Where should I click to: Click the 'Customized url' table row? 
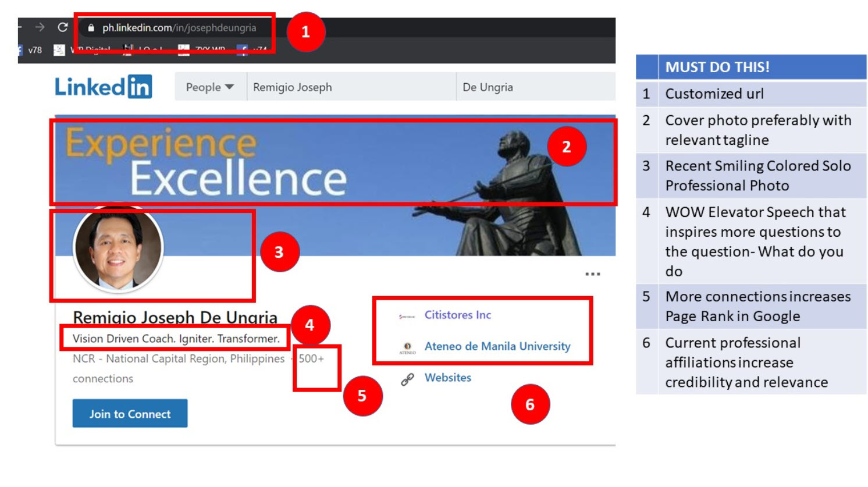tap(751, 94)
